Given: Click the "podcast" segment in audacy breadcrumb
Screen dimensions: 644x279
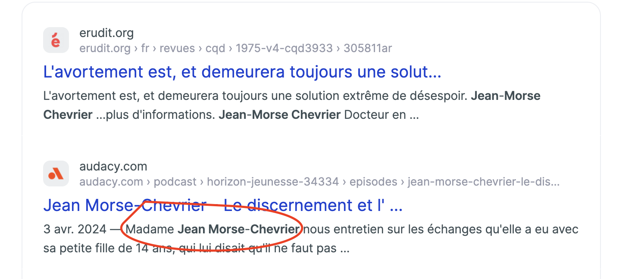Looking at the screenshot, I should [x=175, y=182].
